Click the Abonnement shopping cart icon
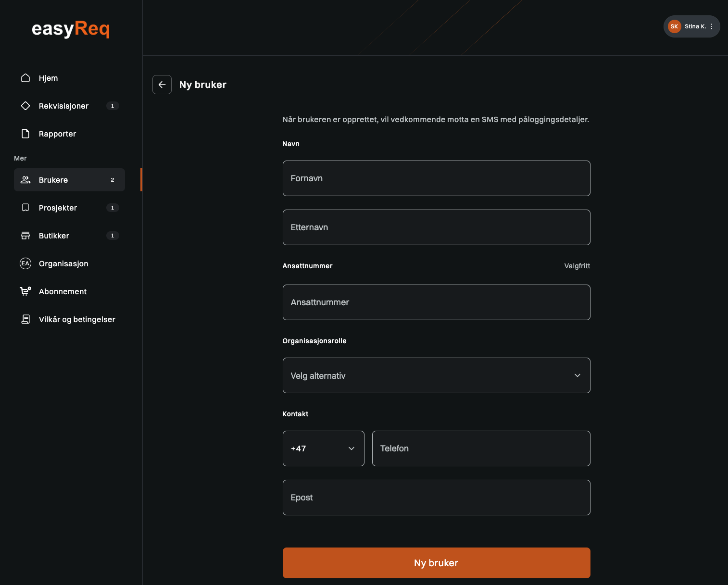This screenshot has height=585, width=728. tap(25, 291)
